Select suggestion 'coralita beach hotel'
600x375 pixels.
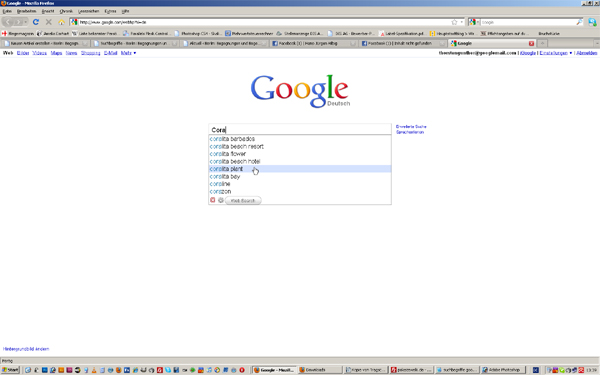pos(300,161)
